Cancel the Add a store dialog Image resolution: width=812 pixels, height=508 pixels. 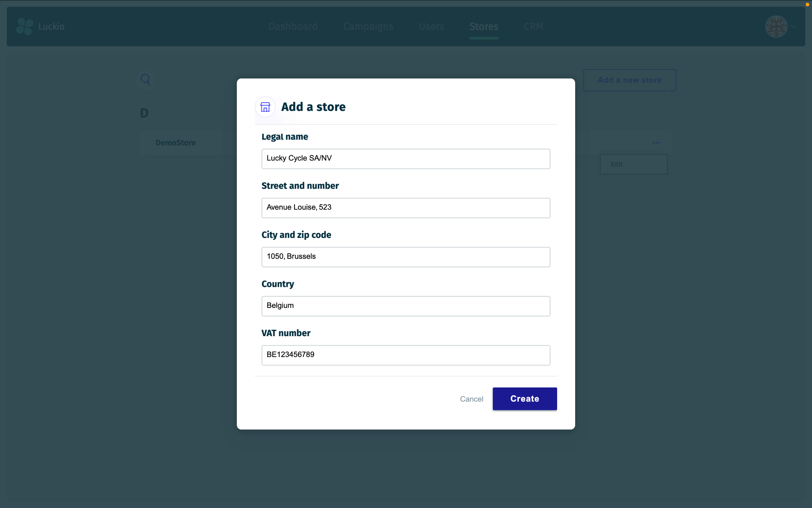(x=471, y=399)
